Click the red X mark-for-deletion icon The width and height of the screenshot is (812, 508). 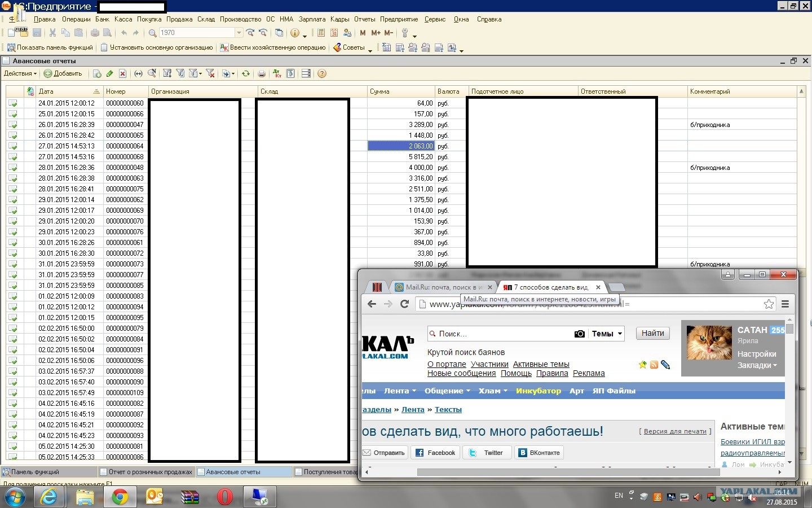pyautogui.click(x=122, y=73)
